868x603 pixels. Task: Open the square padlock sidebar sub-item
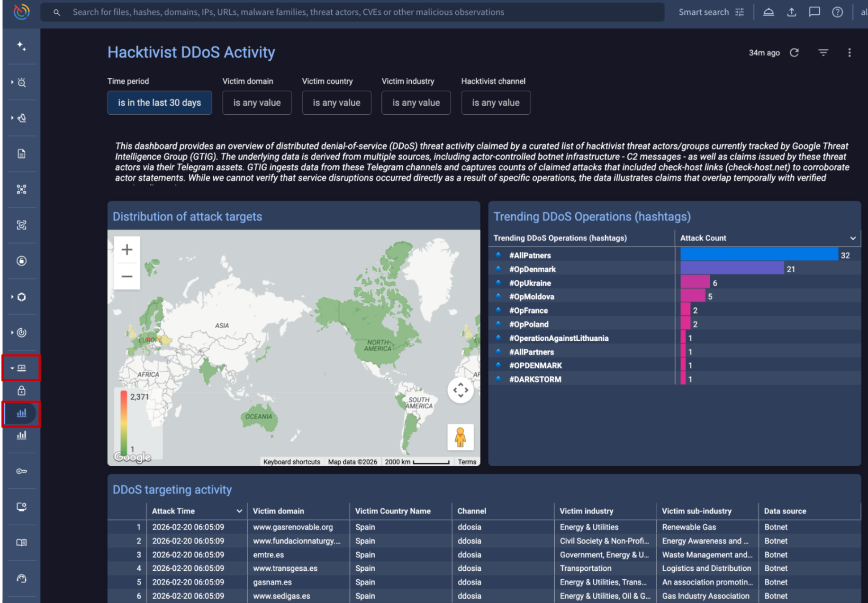coord(21,391)
